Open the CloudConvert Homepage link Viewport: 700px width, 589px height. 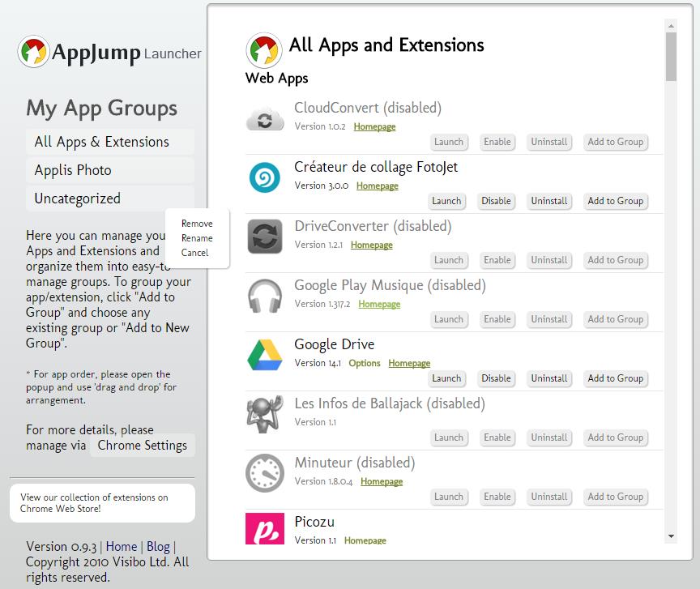(374, 127)
